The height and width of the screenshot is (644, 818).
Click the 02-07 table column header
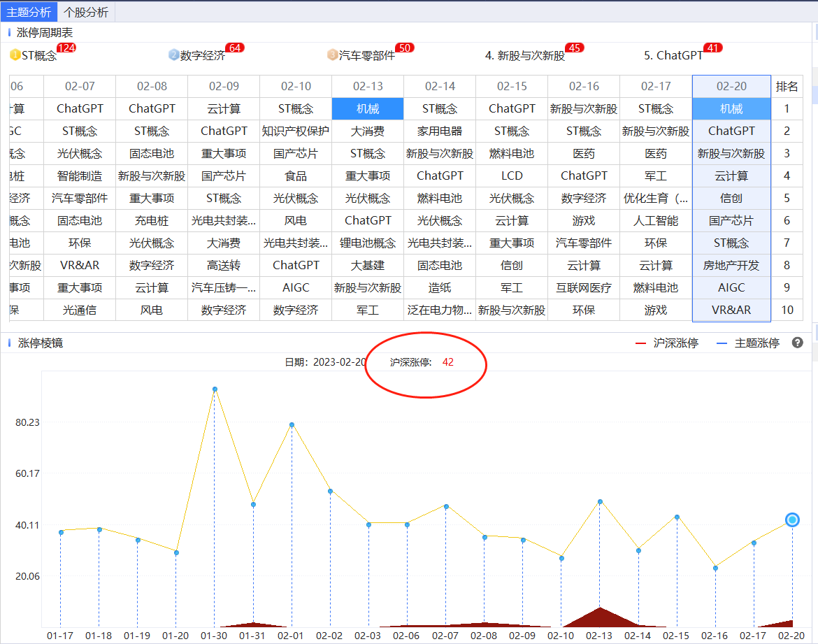[x=80, y=86]
